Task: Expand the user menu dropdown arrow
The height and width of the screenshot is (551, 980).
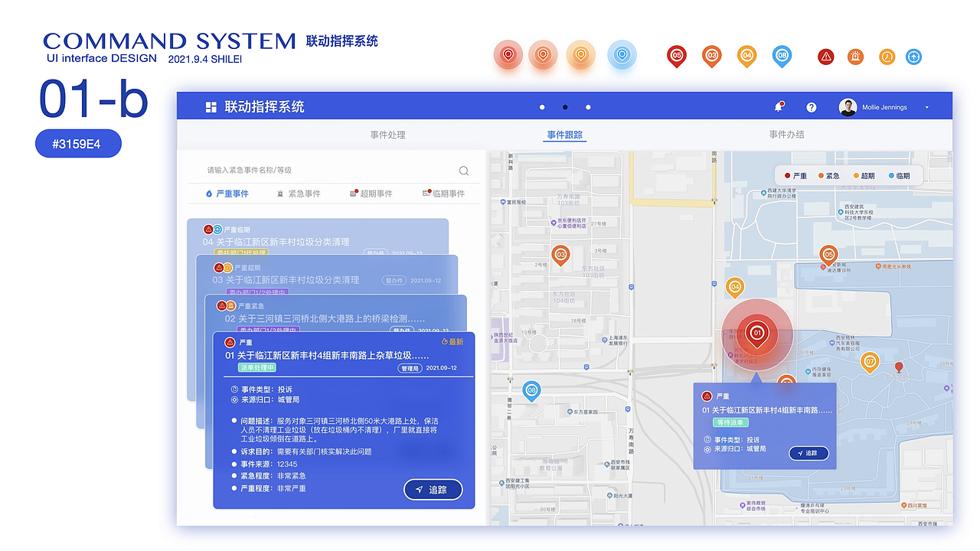Action: [x=927, y=108]
